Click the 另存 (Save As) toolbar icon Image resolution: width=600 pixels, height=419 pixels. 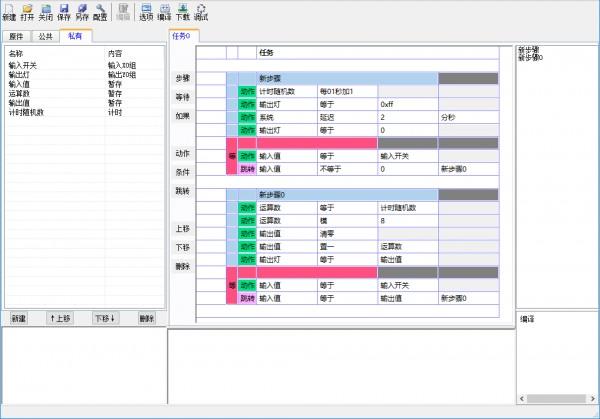coord(82,12)
